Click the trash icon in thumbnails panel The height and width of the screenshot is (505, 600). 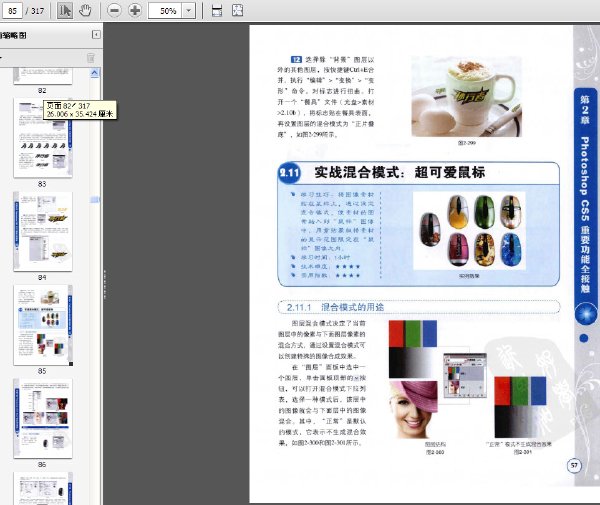[91, 58]
